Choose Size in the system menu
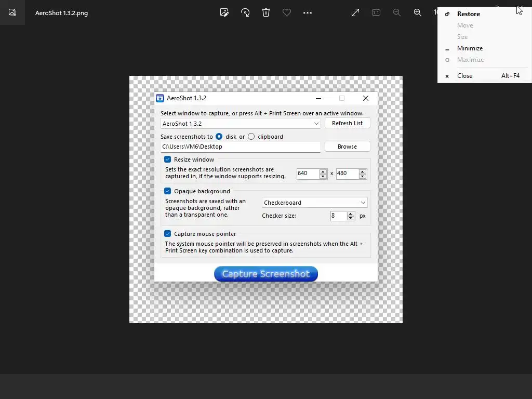 coord(484,37)
